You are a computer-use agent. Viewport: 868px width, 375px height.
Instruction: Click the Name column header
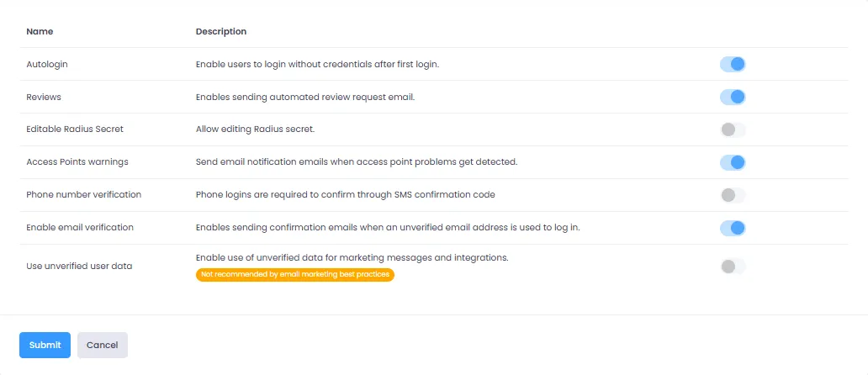click(x=40, y=32)
